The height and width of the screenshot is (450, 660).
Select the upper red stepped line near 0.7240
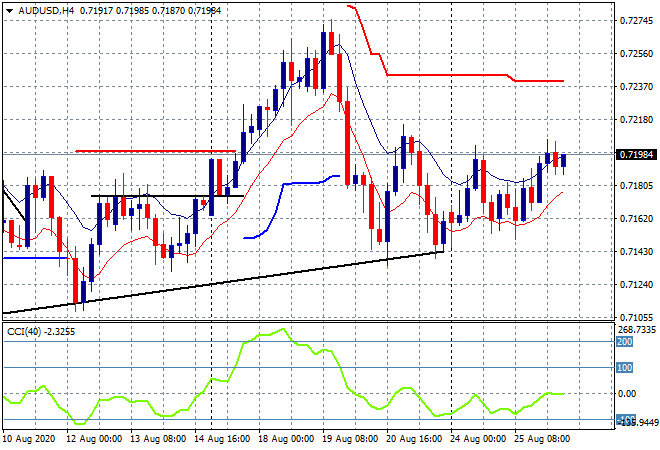click(x=450, y=75)
